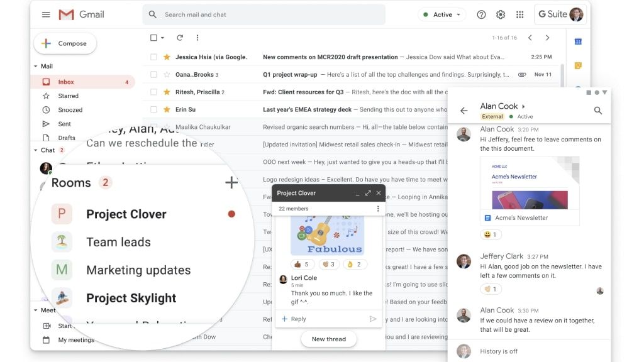The height and width of the screenshot is (362, 644).
Task: Star the message from Erin Su
Action: 167,109
